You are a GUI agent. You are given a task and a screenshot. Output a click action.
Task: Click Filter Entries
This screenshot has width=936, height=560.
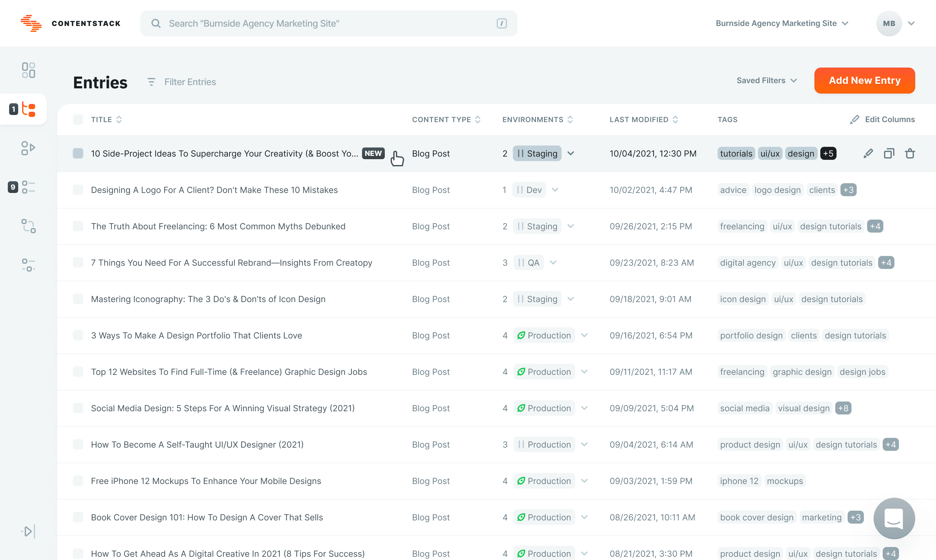tap(190, 82)
